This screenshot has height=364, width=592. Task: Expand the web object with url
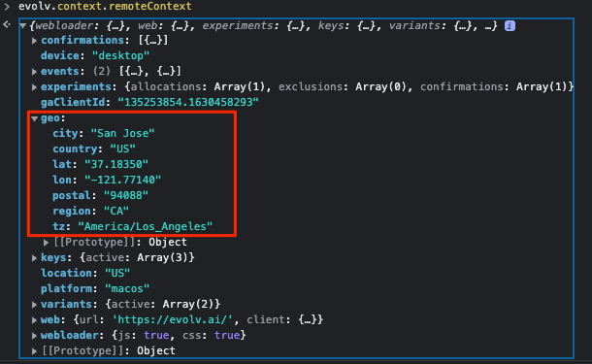tap(34, 319)
